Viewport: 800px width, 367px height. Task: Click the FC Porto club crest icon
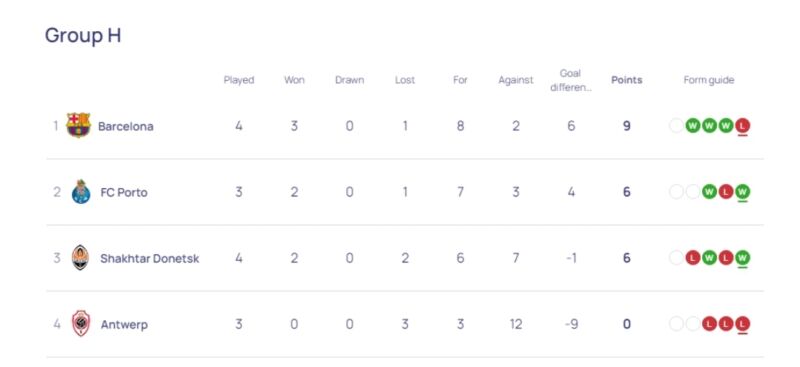pyautogui.click(x=81, y=192)
